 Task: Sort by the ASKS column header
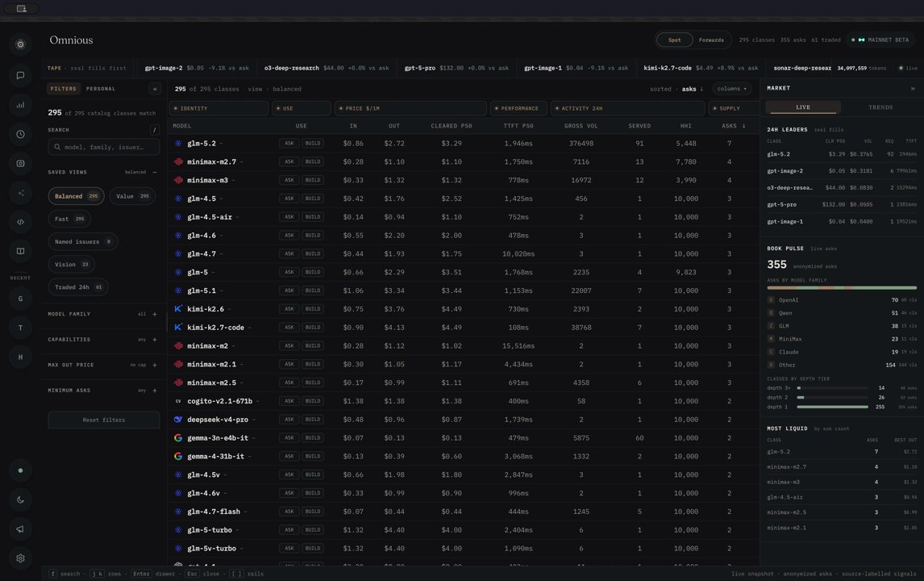[732, 126]
